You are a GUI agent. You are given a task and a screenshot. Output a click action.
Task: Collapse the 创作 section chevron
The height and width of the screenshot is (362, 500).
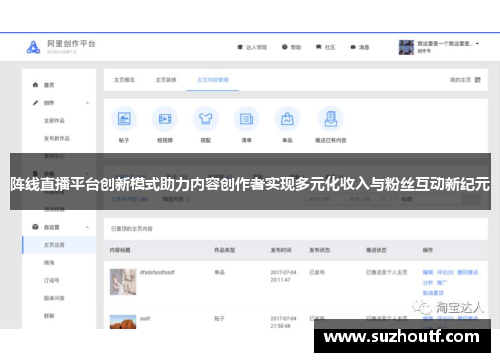tap(87, 103)
